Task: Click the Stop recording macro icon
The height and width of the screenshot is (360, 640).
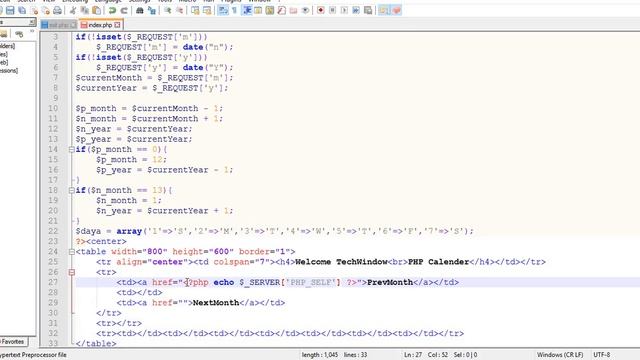Action: [x=333, y=10]
